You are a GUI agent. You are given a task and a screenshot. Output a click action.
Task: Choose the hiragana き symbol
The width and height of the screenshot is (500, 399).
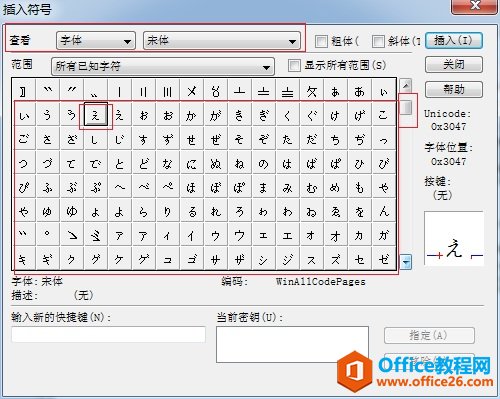239,115
